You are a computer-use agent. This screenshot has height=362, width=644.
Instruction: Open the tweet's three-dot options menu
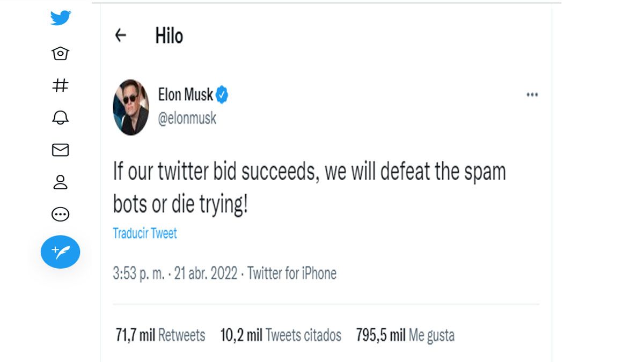532,95
